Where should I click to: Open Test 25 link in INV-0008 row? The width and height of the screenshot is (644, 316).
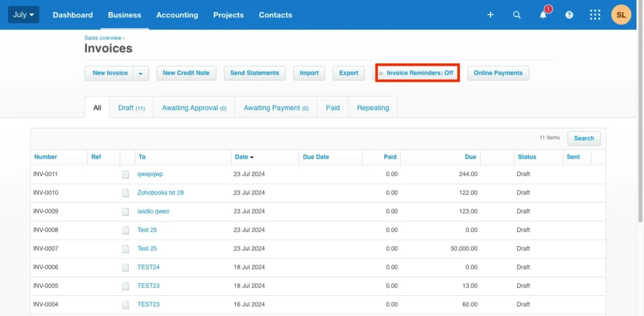[x=147, y=230]
